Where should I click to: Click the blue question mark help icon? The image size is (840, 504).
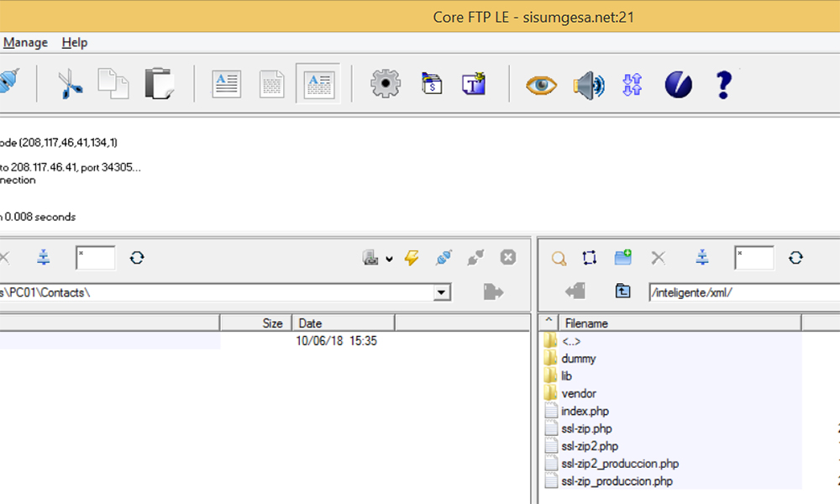(724, 85)
